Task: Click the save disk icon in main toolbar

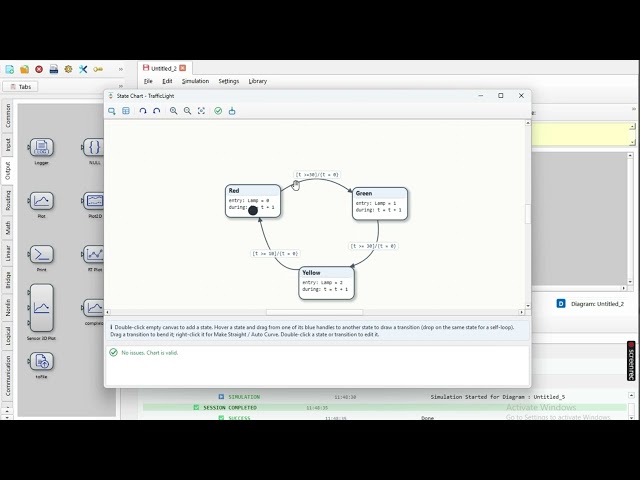Action: pos(54,69)
